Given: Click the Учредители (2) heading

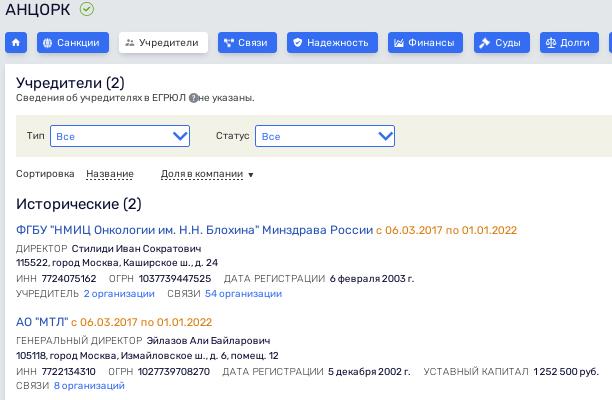Looking at the screenshot, I should [70, 83].
